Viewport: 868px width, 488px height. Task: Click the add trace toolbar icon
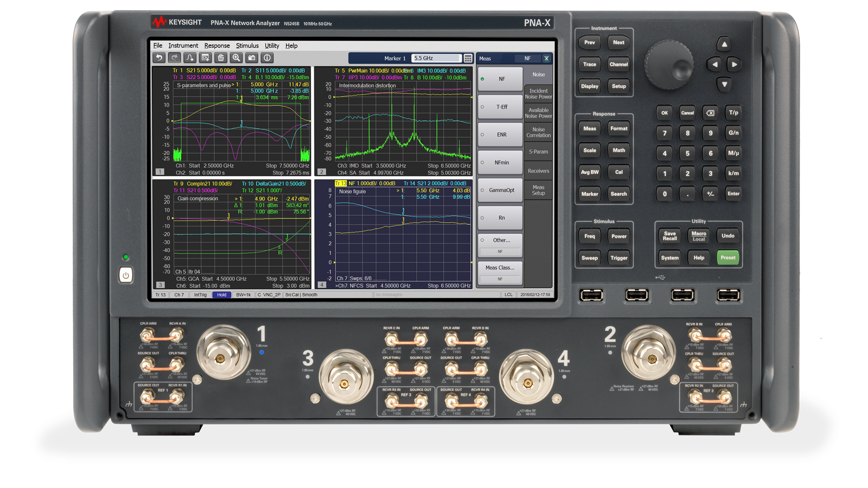pos(190,57)
